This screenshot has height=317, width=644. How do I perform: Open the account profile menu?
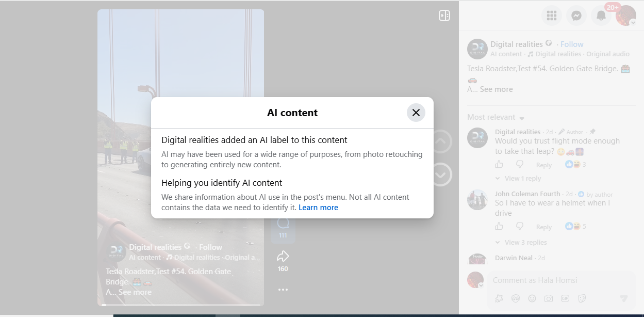(626, 15)
